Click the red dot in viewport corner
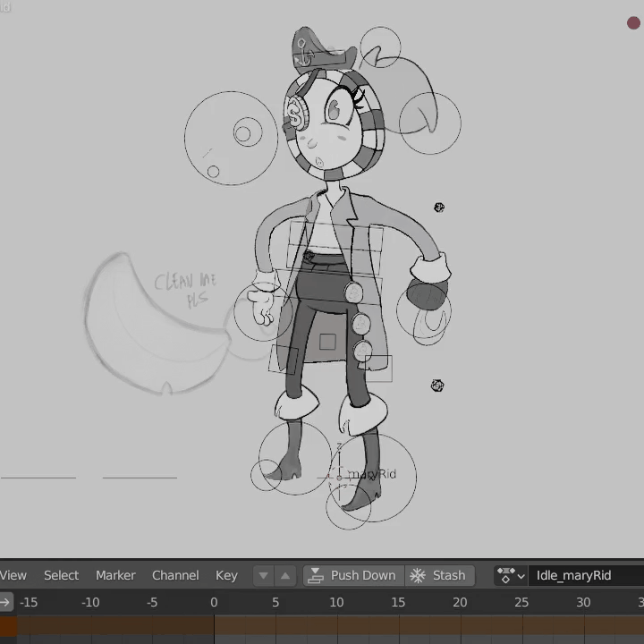This screenshot has height=644, width=644. click(633, 22)
